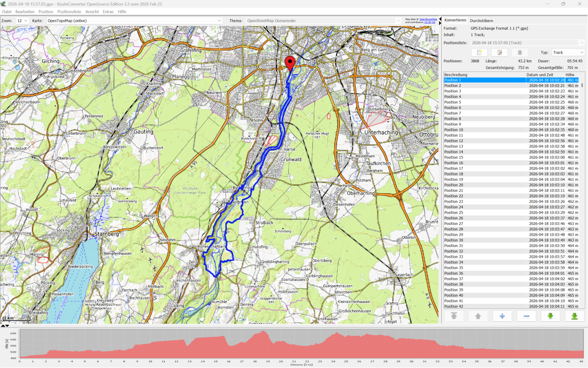Click elevation profile peak near kilometer 19
588x368 pixels.
263,332
